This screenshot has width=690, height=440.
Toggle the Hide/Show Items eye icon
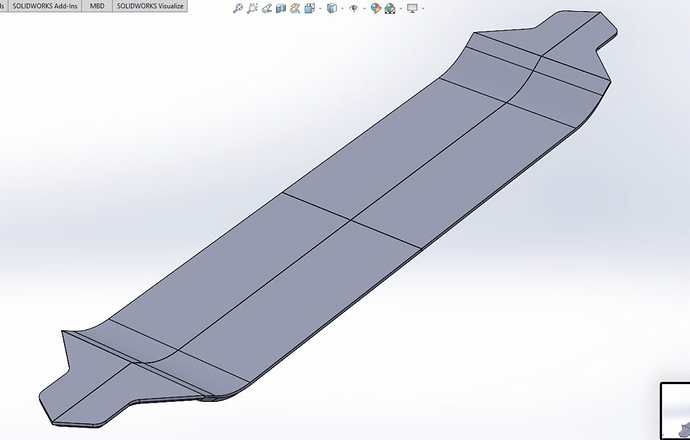[353, 8]
